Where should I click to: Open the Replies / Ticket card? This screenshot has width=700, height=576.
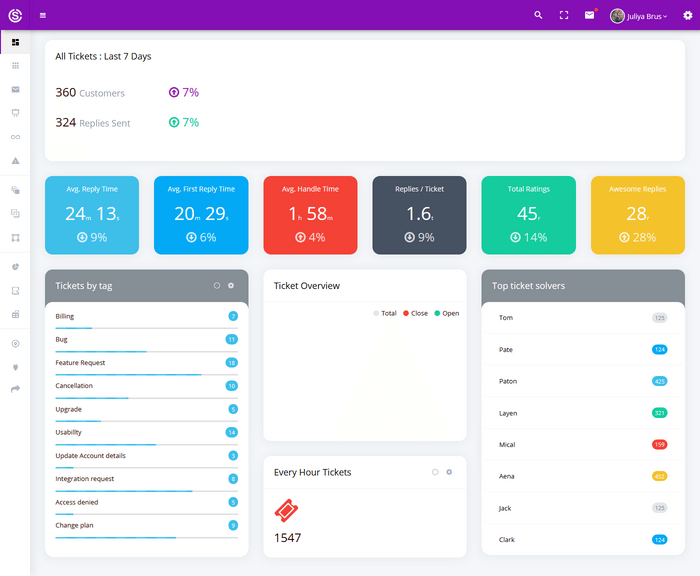419,215
